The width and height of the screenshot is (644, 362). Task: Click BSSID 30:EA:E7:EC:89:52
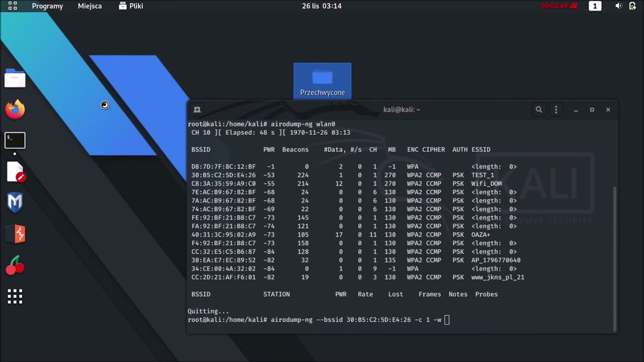223,260
